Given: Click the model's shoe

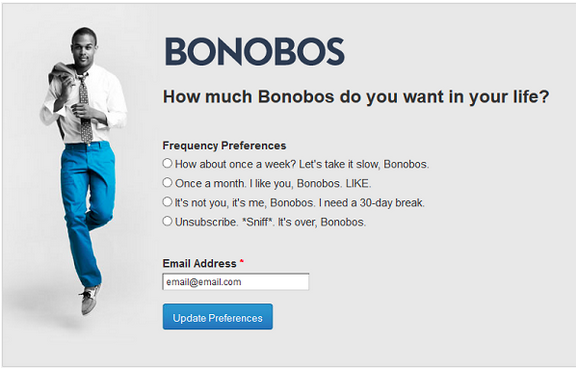Looking at the screenshot, I should pos(90,299).
